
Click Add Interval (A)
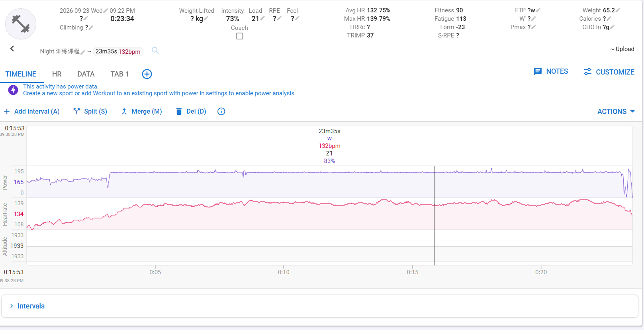pos(32,112)
